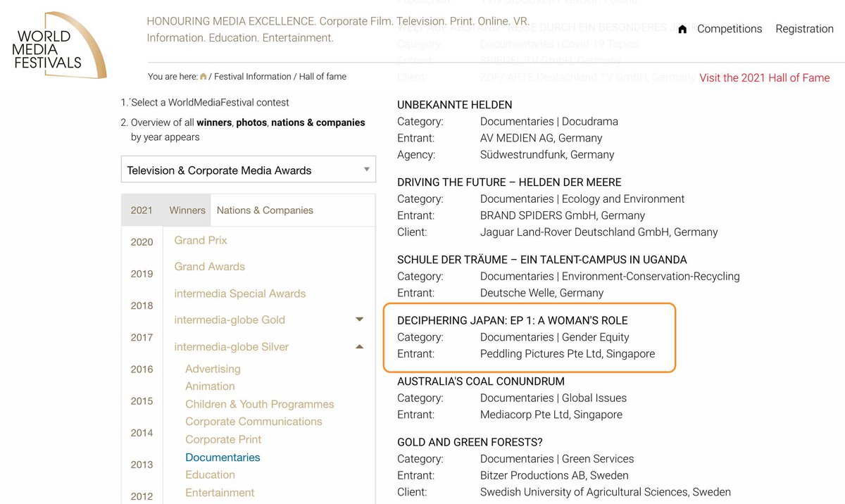Select BRAND SPIDERS GmbH, Germany text

(563, 215)
